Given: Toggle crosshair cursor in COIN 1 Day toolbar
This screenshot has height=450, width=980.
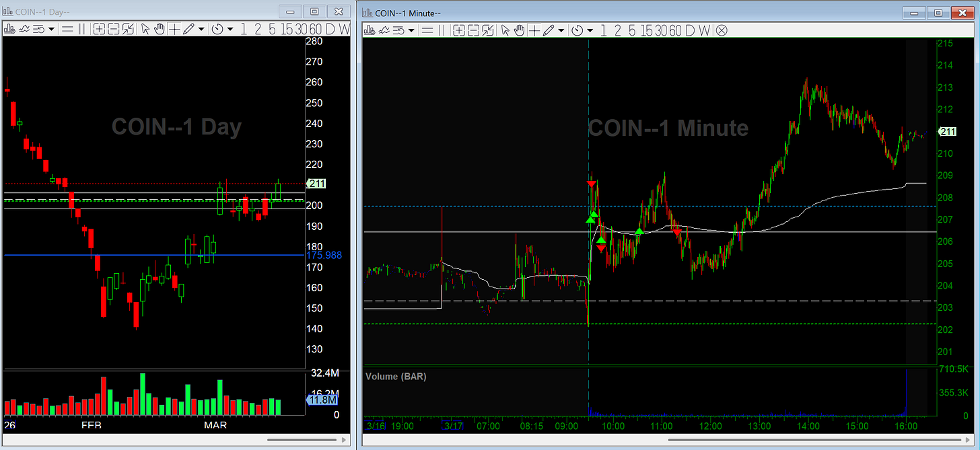Looking at the screenshot, I should coord(174,29).
